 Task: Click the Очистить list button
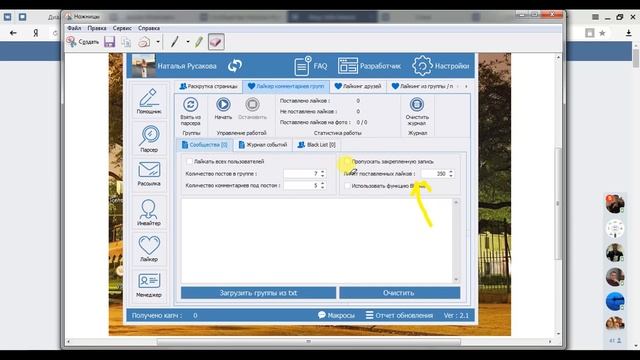[x=400, y=293]
